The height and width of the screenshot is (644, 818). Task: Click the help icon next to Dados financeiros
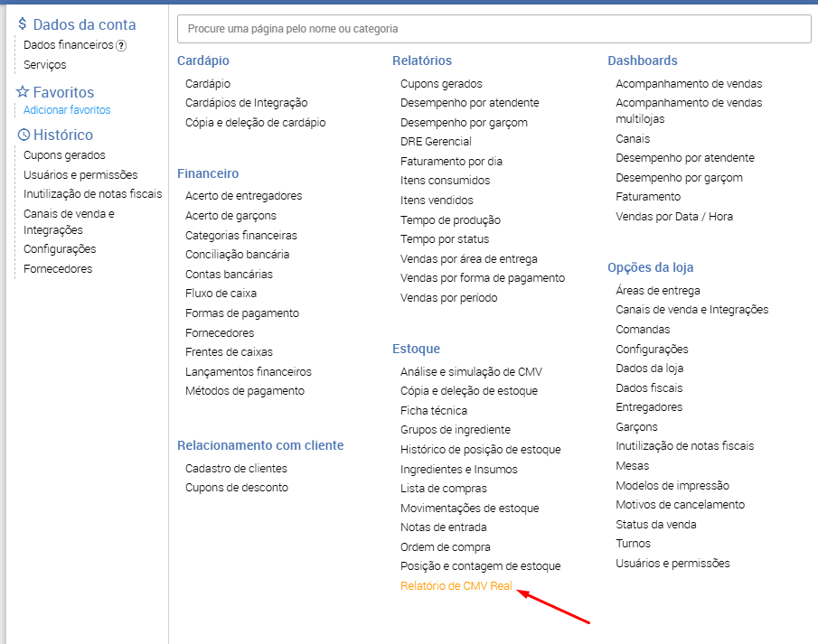[x=121, y=45]
